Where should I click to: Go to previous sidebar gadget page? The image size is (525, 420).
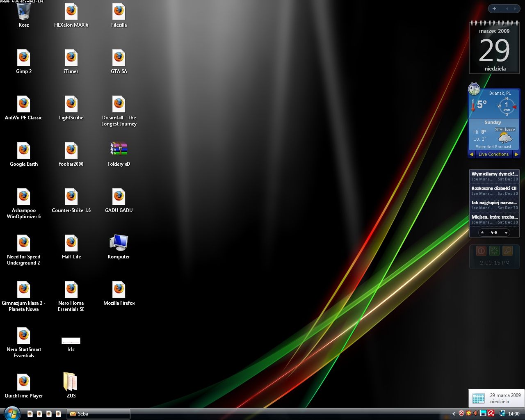pyautogui.click(x=507, y=9)
